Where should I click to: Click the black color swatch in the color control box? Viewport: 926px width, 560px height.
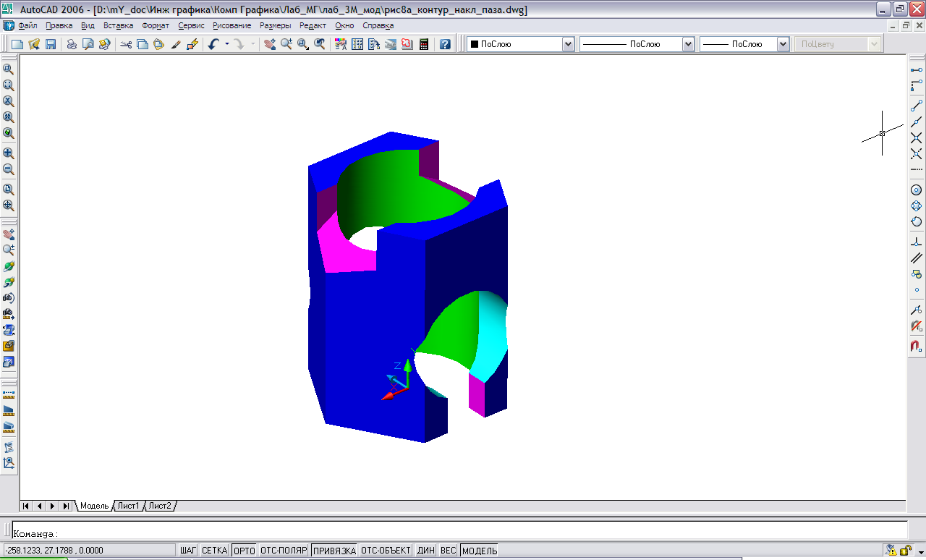(x=475, y=44)
